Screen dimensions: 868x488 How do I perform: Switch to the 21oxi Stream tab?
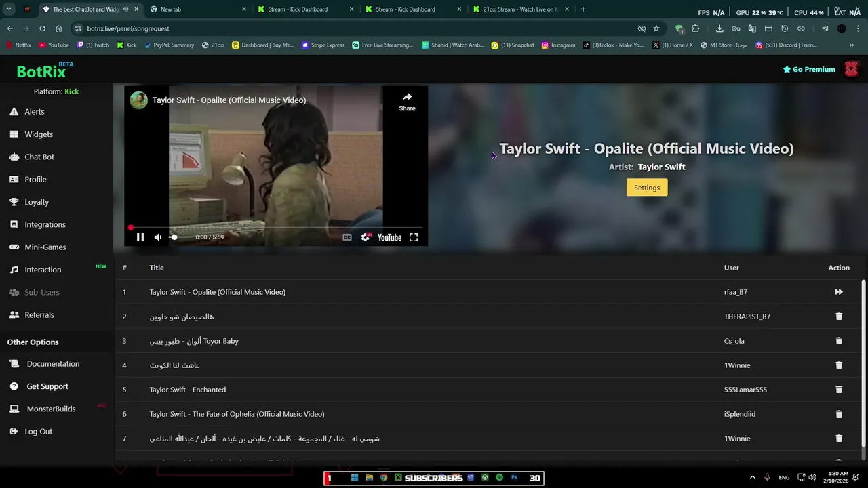click(x=521, y=9)
